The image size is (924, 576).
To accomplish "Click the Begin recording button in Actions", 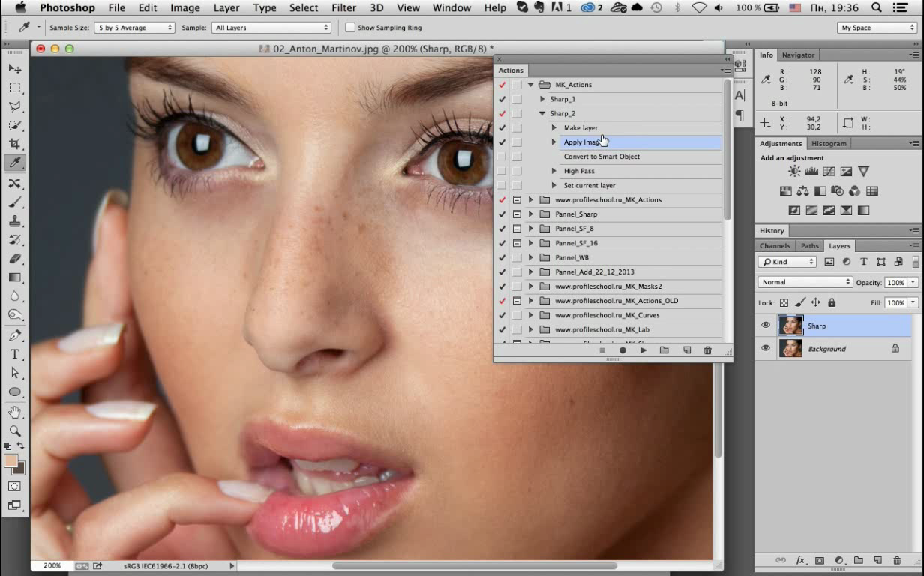I will pyautogui.click(x=622, y=350).
